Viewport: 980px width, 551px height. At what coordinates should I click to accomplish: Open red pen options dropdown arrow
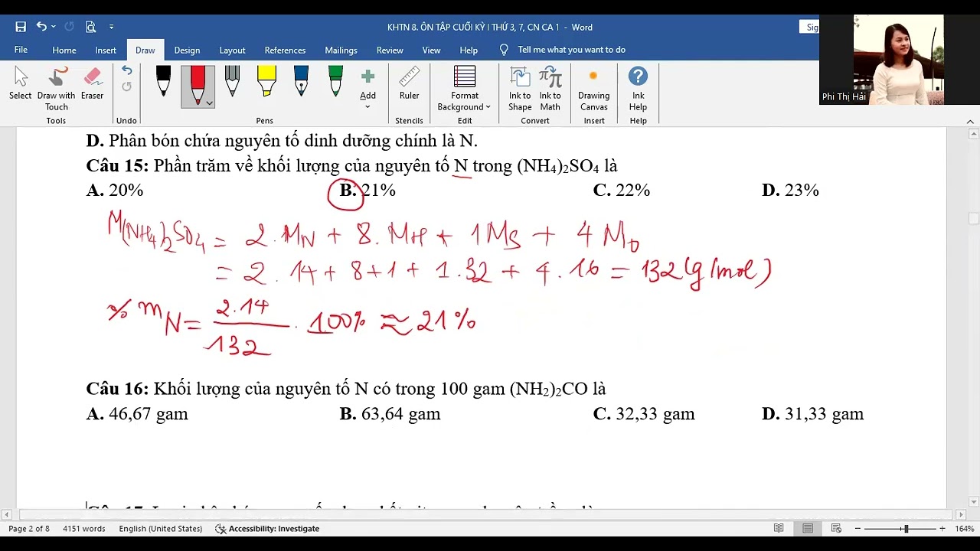pyautogui.click(x=209, y=103)
